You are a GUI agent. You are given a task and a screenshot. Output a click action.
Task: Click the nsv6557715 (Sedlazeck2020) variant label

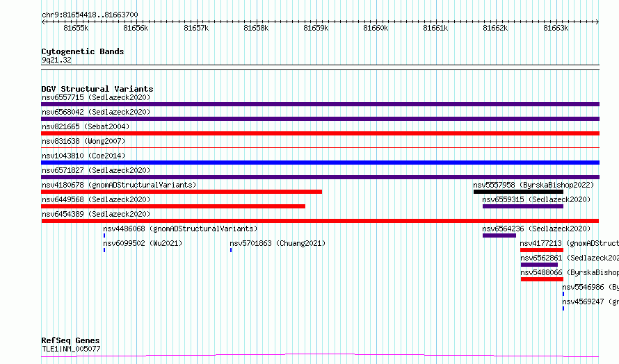point(96,97)
